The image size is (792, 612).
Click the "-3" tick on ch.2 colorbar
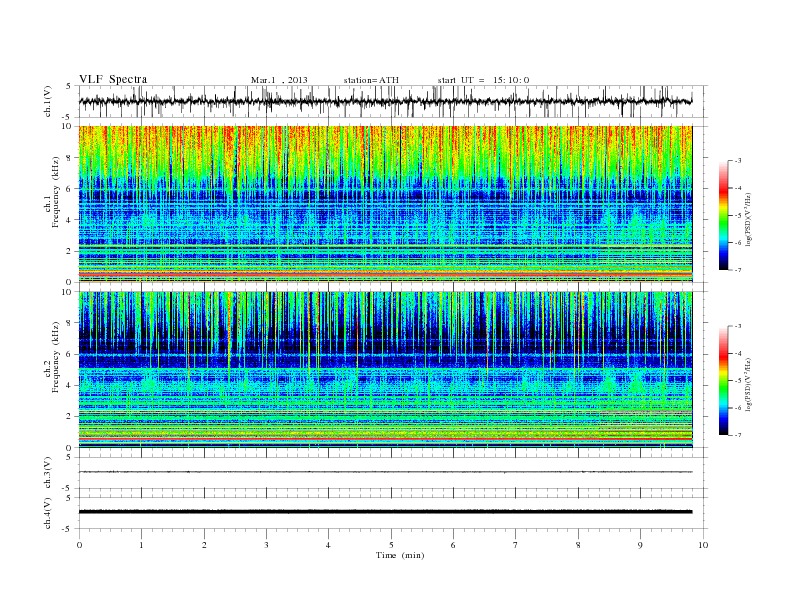(x=738, y=327)
